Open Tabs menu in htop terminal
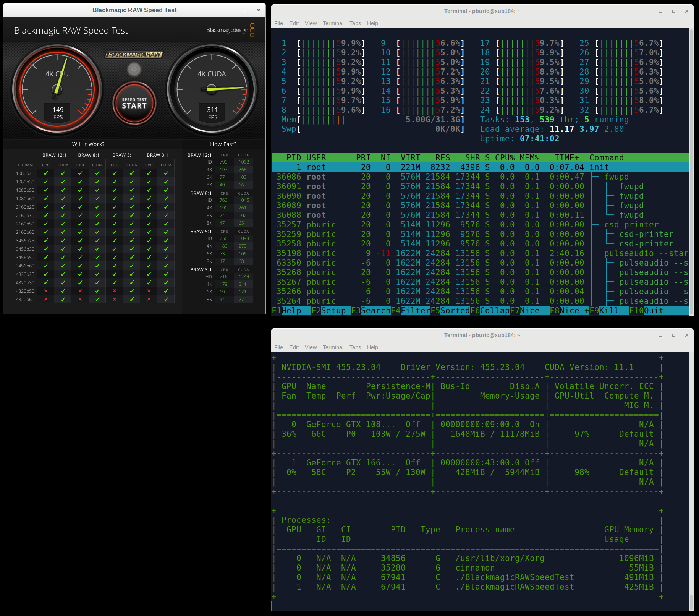699x616 pixels. point(355,23)
